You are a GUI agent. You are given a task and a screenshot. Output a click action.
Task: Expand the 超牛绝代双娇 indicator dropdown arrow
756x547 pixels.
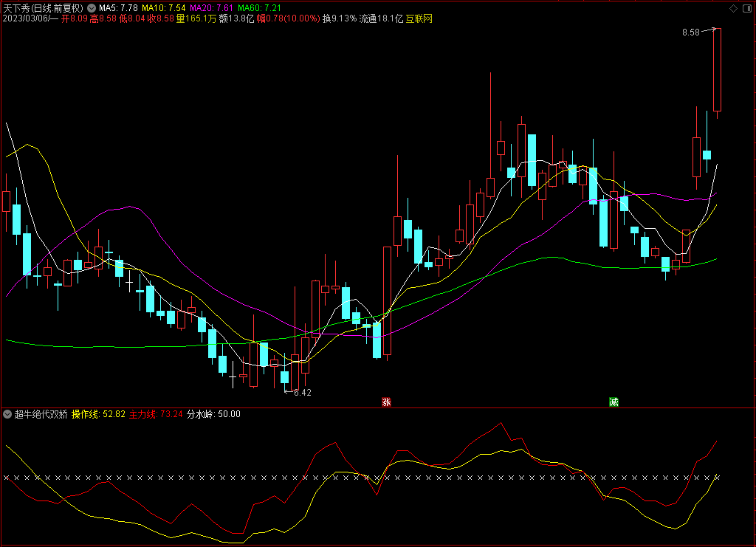[7, 414]
